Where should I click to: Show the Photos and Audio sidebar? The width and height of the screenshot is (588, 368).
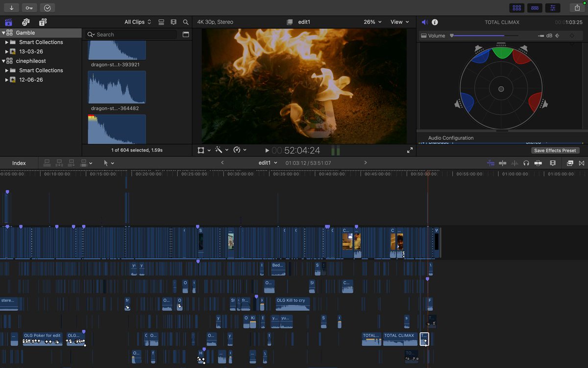pyautogui.click(x=25, y=22)
